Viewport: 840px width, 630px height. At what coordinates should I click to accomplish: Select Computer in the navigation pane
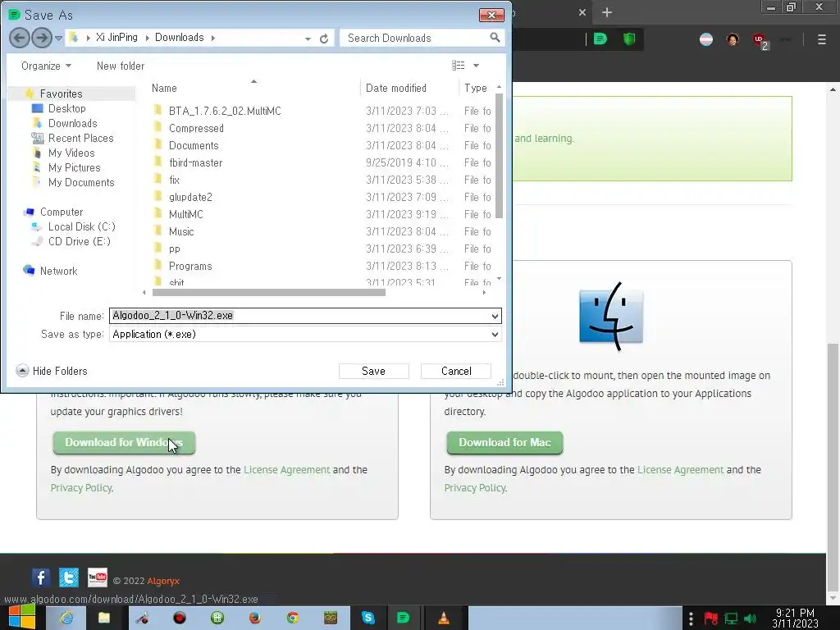pos(61,212)
